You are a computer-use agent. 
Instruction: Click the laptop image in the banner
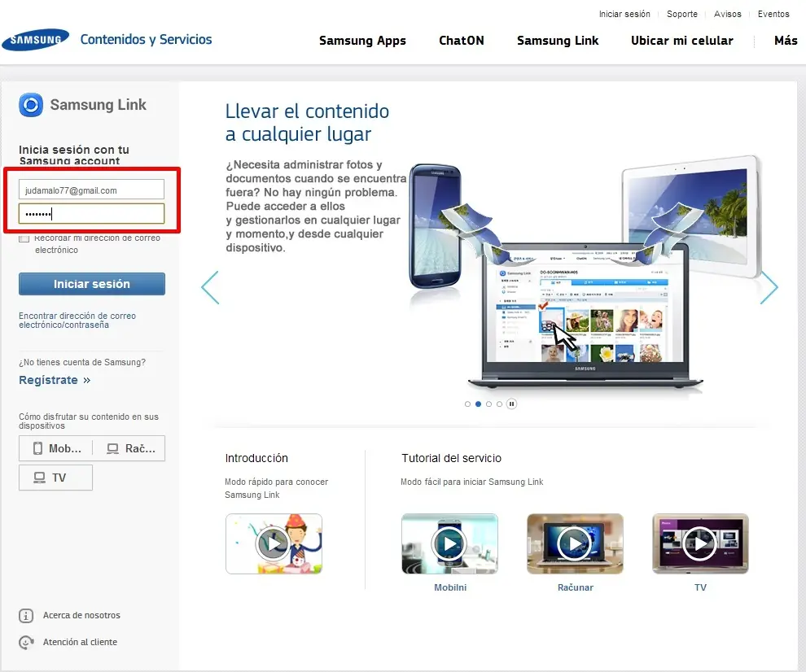tap(585, 316)
